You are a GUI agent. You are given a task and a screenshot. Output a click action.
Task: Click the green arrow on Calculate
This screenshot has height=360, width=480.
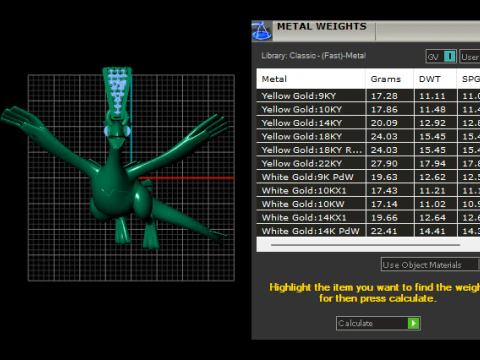pyautogui.click(x=414, y=323)
